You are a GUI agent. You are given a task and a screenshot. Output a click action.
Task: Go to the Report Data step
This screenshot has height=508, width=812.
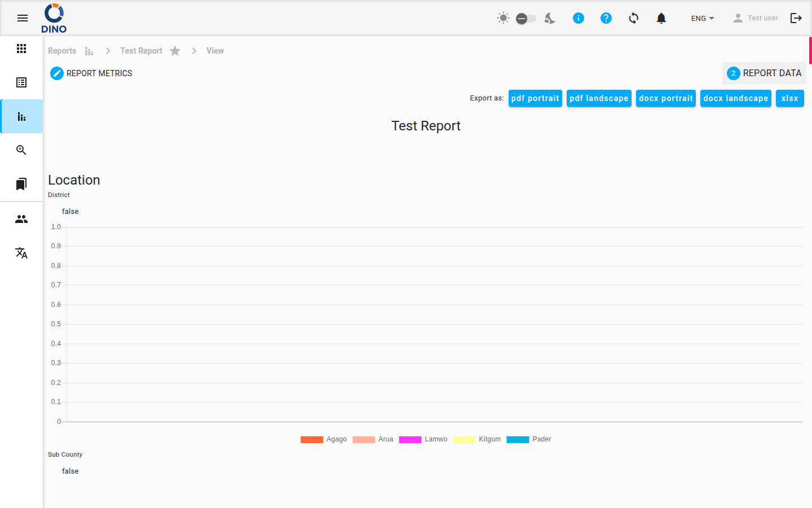click(764, 73)
